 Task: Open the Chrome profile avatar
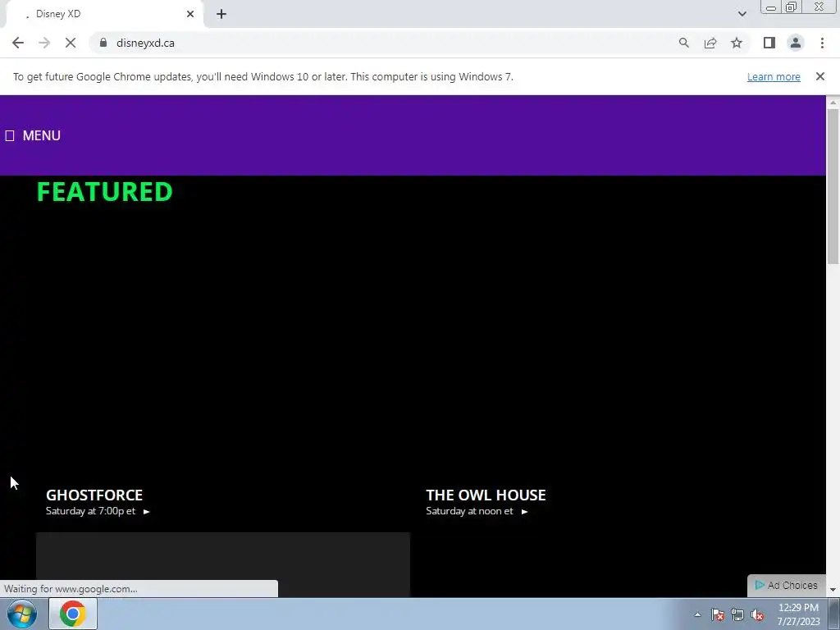click(796, 43)
